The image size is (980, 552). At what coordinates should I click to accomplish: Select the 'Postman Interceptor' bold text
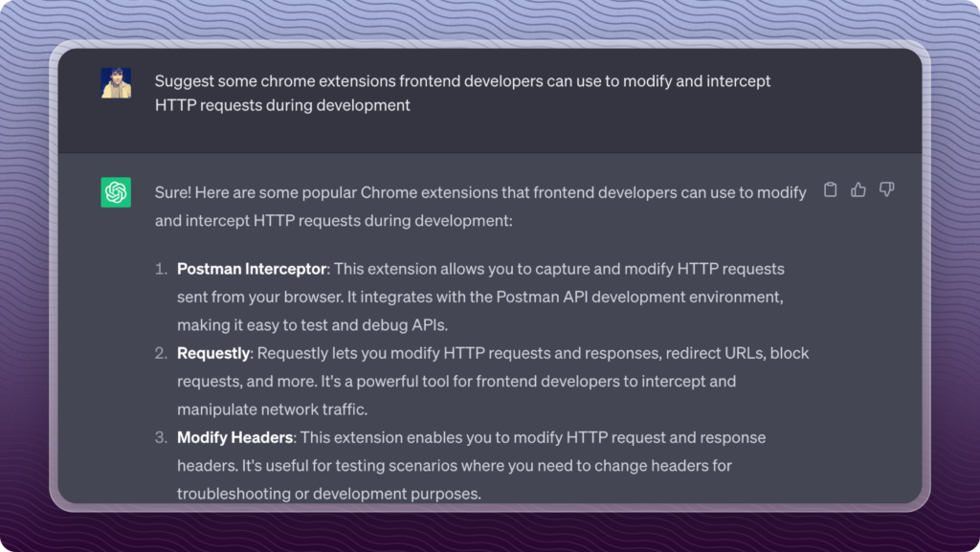(252, 269)
